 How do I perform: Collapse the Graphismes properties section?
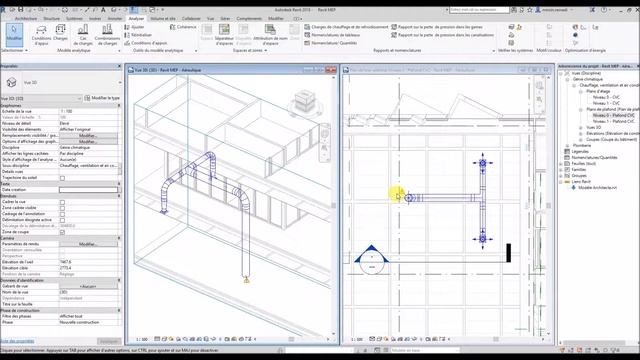119,105
